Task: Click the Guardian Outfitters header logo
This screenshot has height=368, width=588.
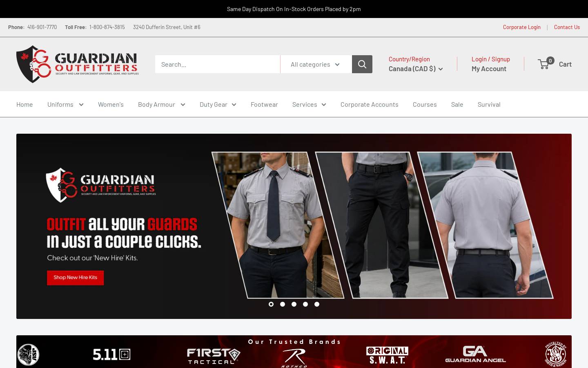Action: coord(78,64)
